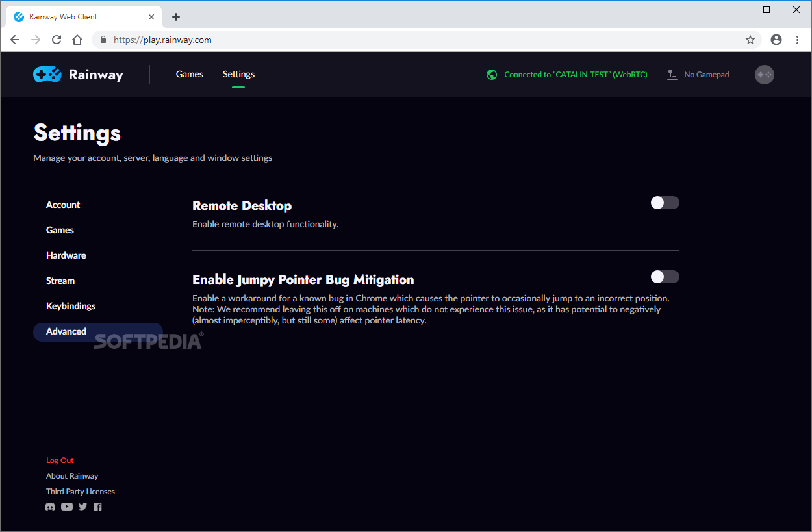The width and height of the screenshot is (812, 532).
Task: Select Hardware settings category
Action: (x=66, y=255)
